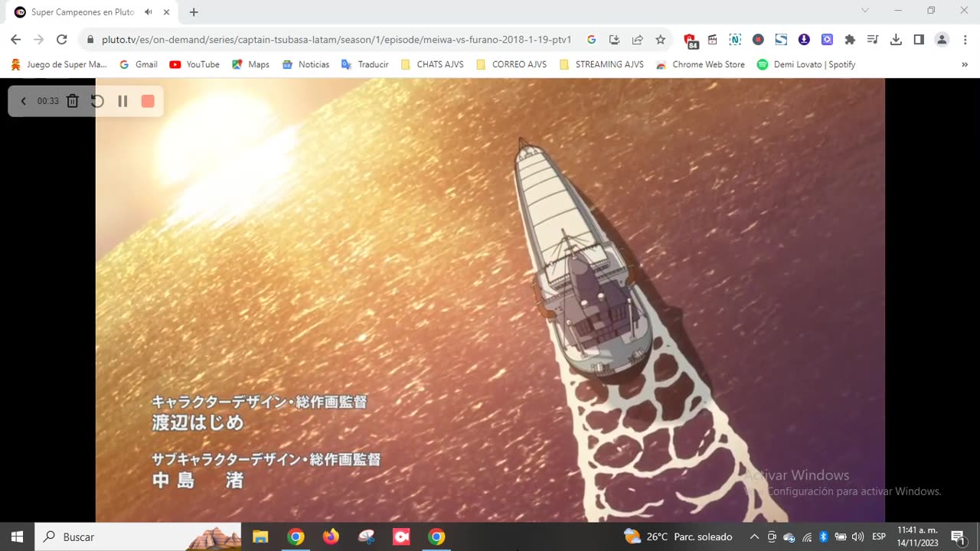
Task: Expand the CORREO AJVS bookmark folder
Action: click(x=511, y=65)
